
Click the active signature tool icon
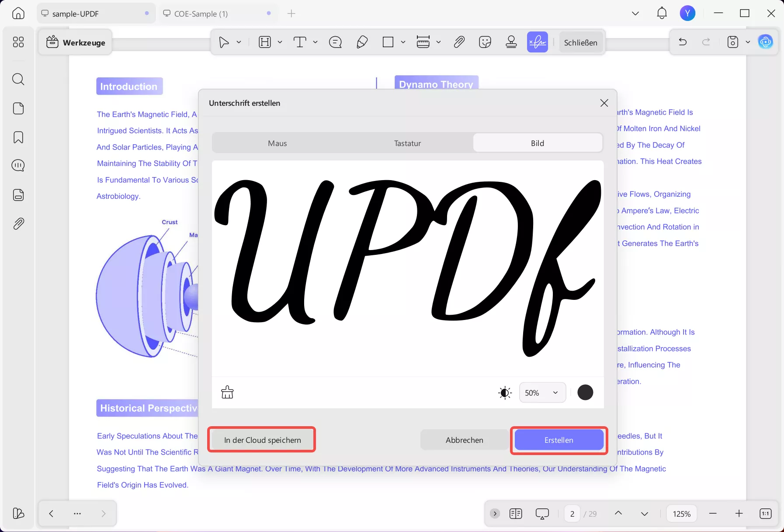538,42
